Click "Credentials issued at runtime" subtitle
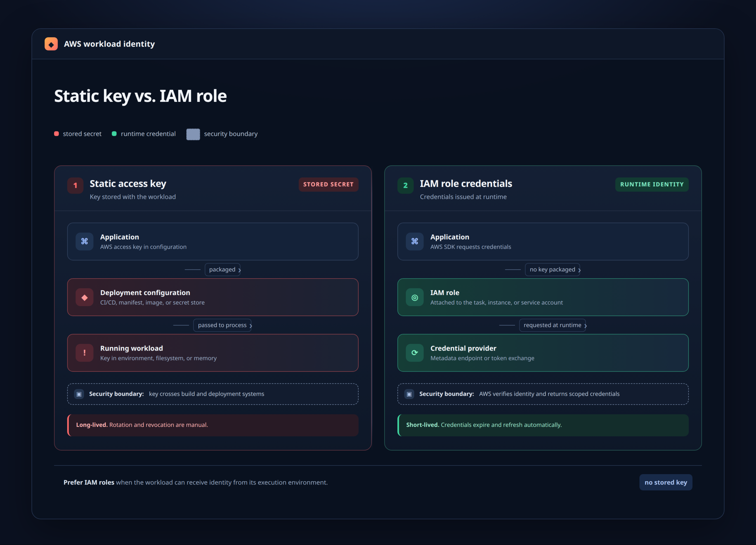The height and width of the screenshot is (545, 756). pos(463,197)
